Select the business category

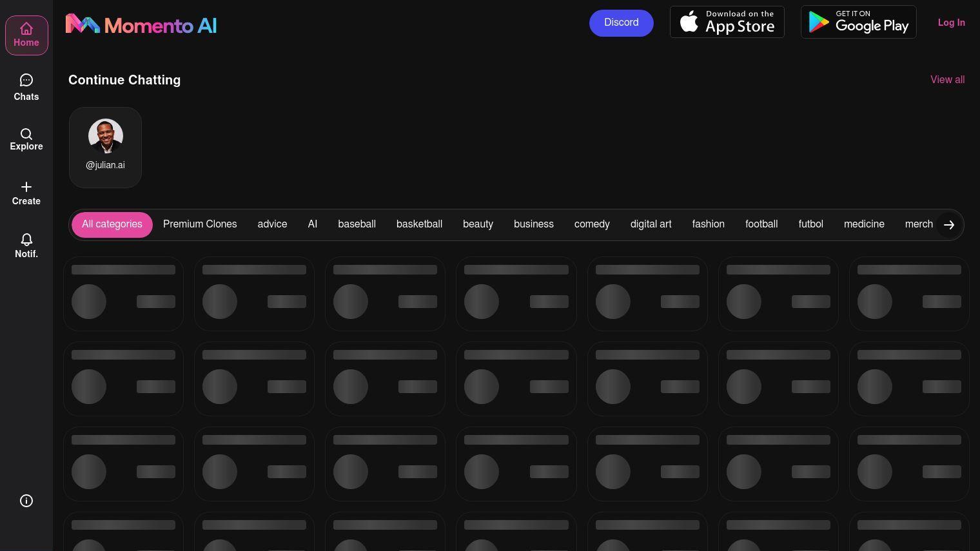pos(534,224)
